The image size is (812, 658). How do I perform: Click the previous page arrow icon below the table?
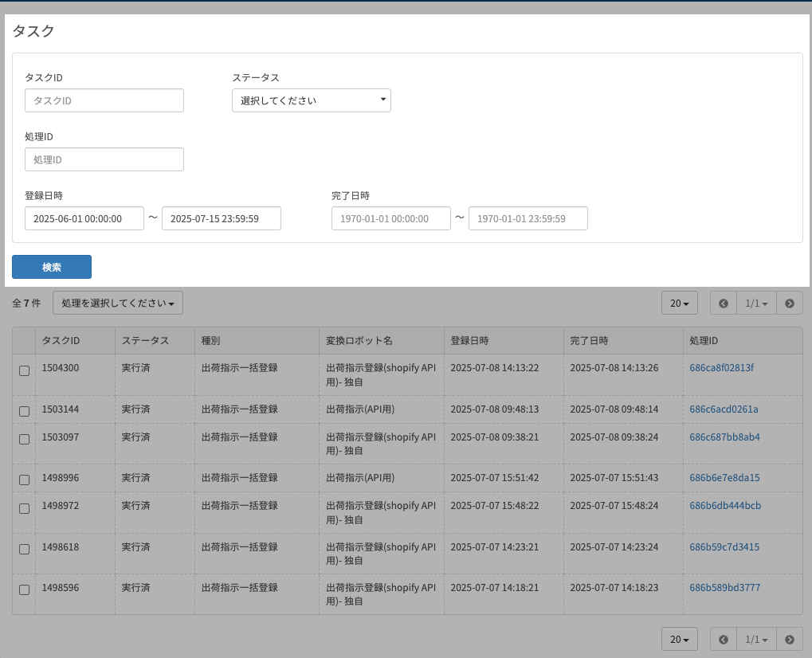tap(724, 640)
